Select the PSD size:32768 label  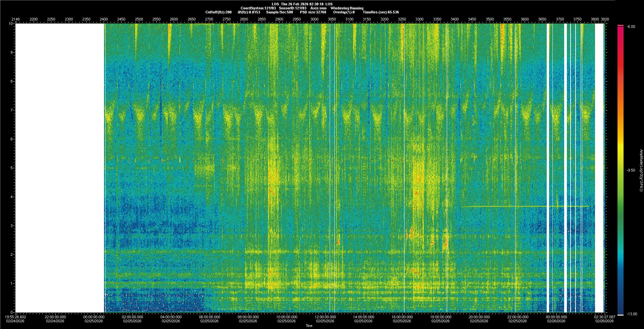[313, 12]
